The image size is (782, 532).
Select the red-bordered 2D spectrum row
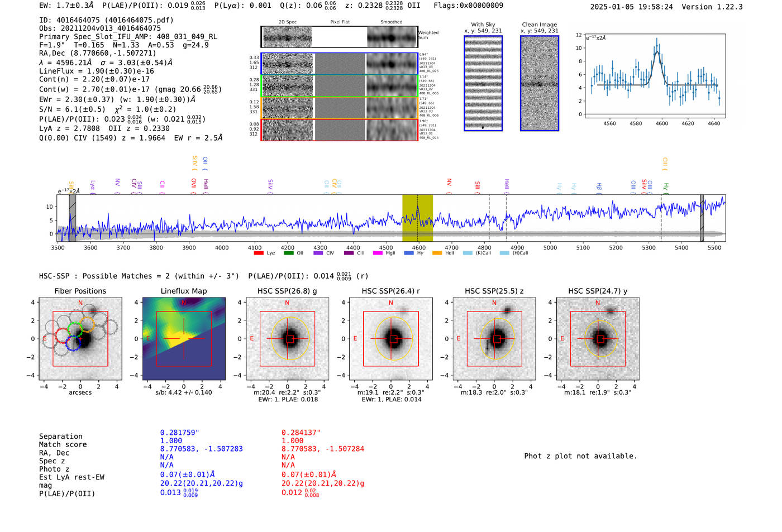[x=340, y=130]
